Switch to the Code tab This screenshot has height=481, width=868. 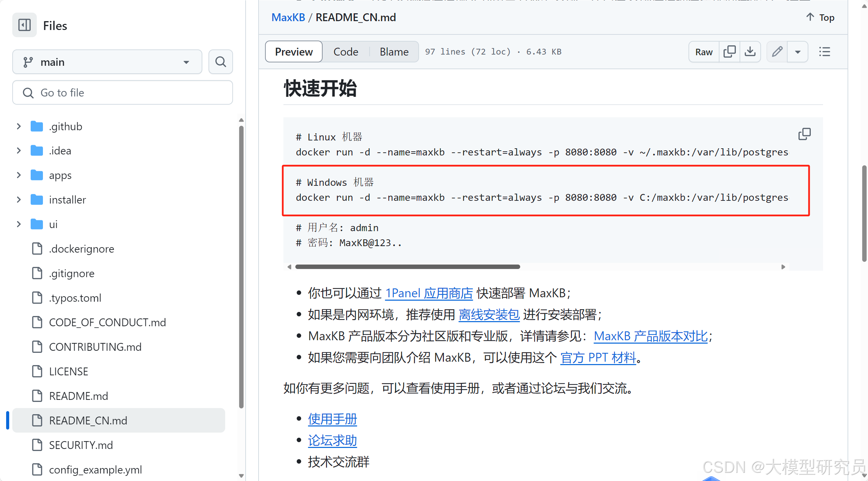click(x=345, y=52)
